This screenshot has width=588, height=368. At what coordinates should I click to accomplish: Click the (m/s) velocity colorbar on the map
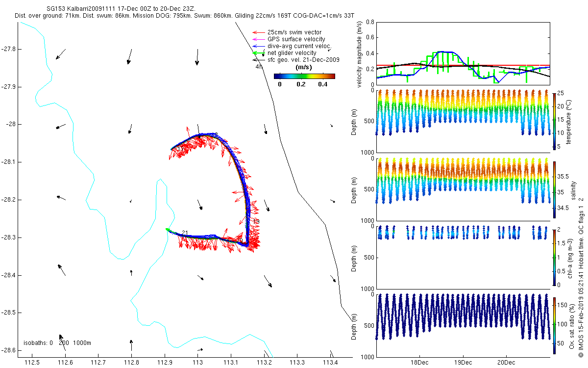(304, 76)
